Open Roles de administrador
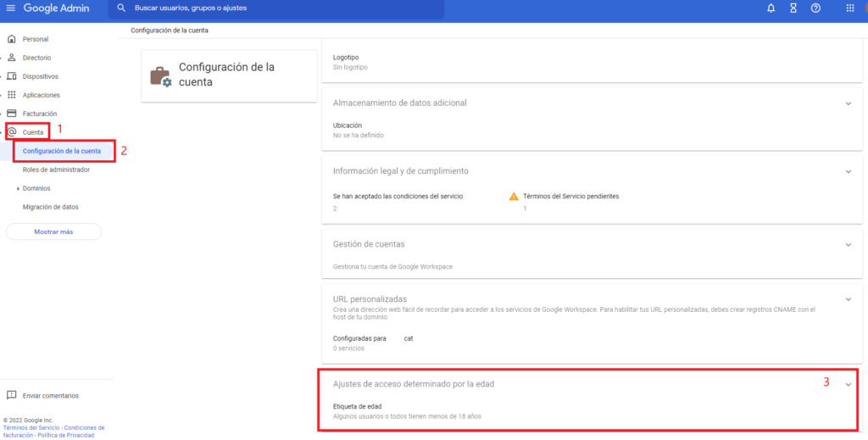 pyautogui.click(x=56, y=170)
